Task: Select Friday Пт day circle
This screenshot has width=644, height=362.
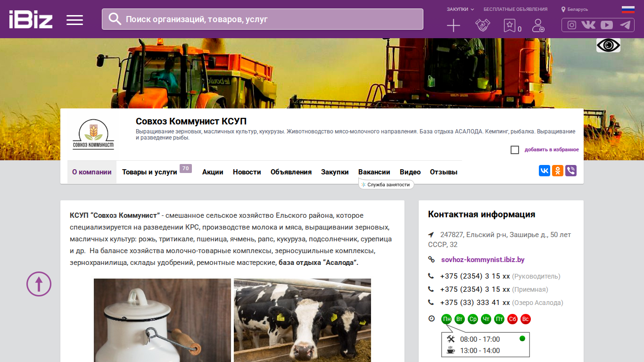Action: coord(499,319)
